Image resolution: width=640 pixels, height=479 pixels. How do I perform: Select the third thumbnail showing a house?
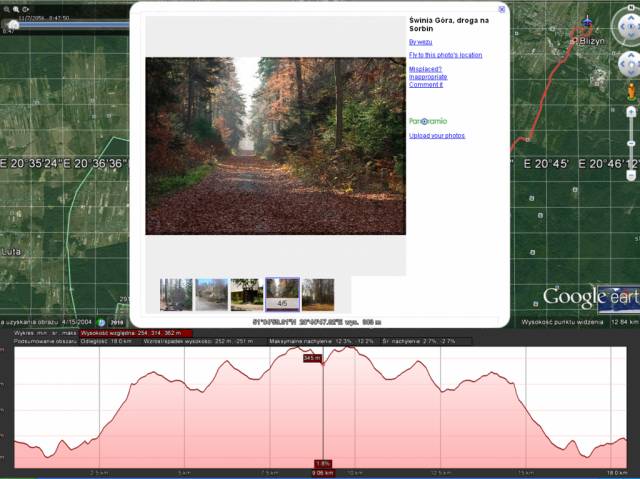[x=246, y=294]
